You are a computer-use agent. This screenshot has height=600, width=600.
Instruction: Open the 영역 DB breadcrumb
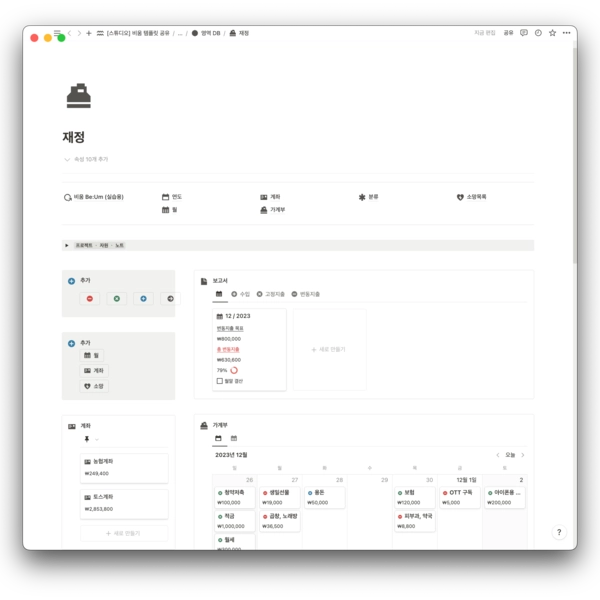tap(206, 33)
